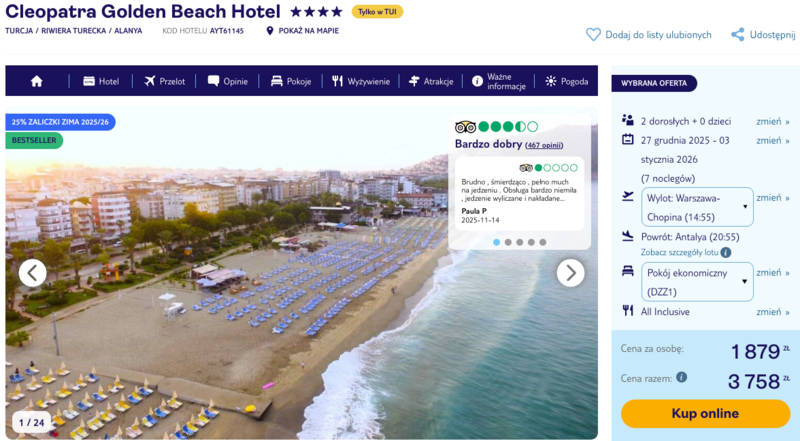This screenshot has height=441, width=800.
Task: Click the share icon near Udostępnij
Action: point(738,34)
